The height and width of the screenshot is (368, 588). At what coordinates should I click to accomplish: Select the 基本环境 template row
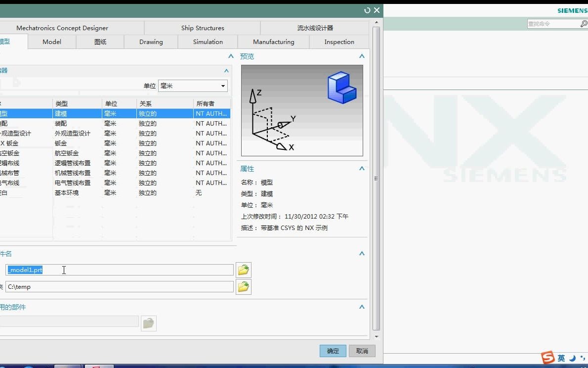point(115,192)
